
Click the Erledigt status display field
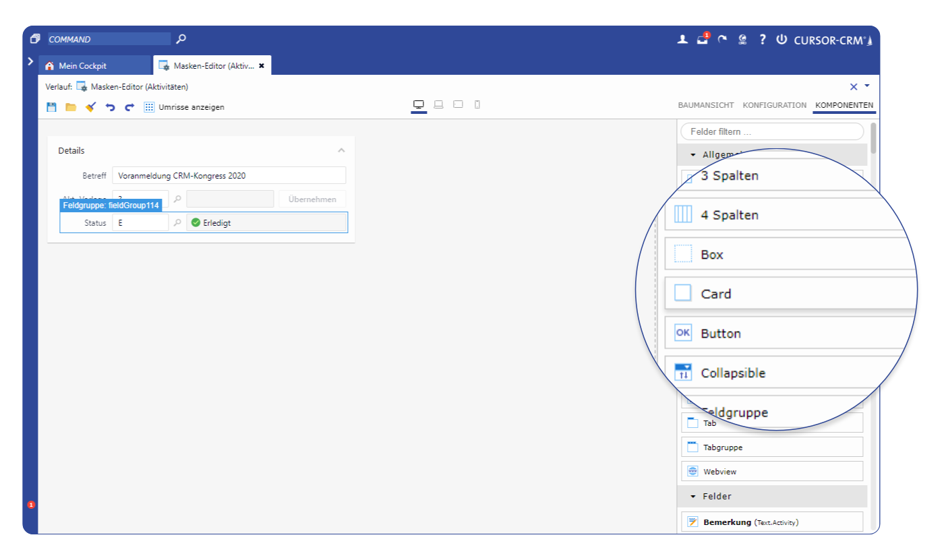click(266, 222)
